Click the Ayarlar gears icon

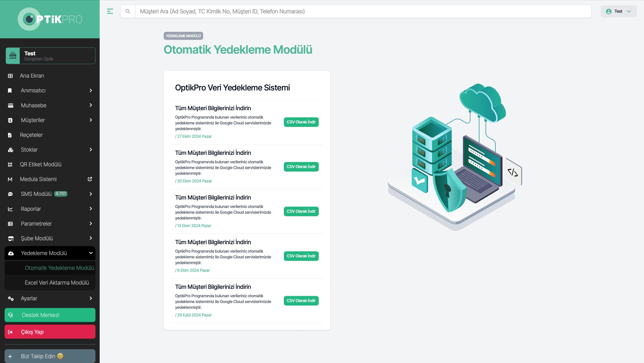click(11, 298)
